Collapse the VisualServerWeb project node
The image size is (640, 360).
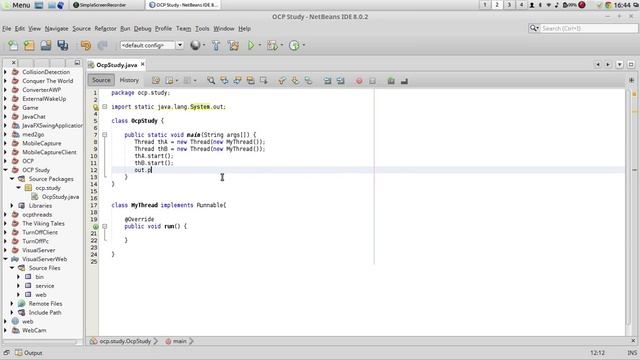tap(5, 259)
